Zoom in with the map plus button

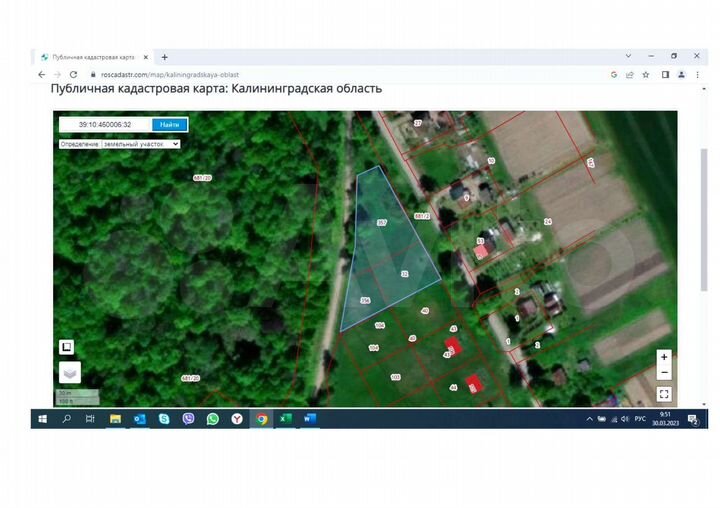click(664, 357)
